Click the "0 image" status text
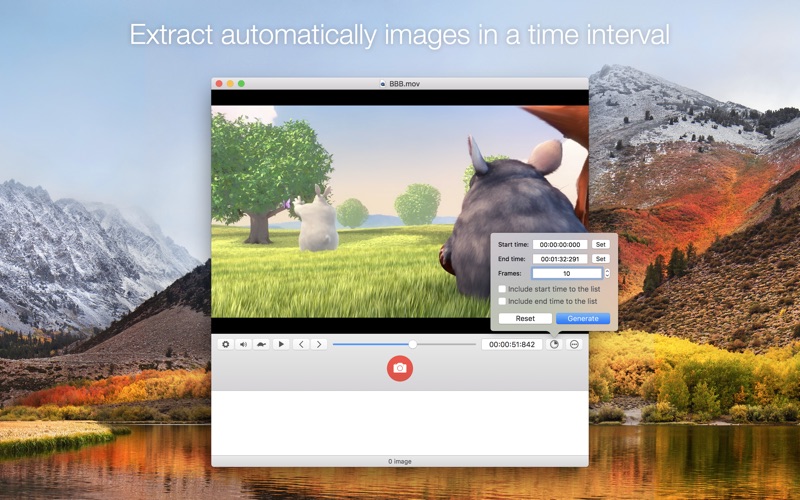800x500 pixels. coord(399,461)
